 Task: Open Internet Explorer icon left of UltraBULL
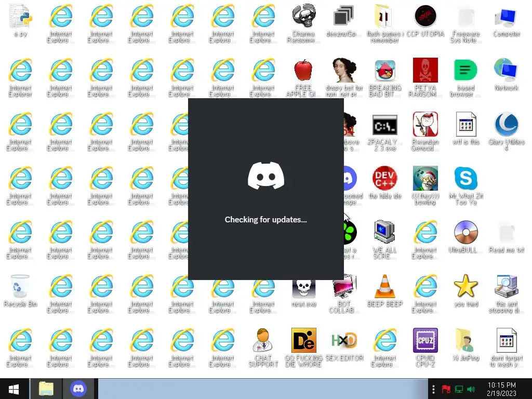[x=425, y=232]
